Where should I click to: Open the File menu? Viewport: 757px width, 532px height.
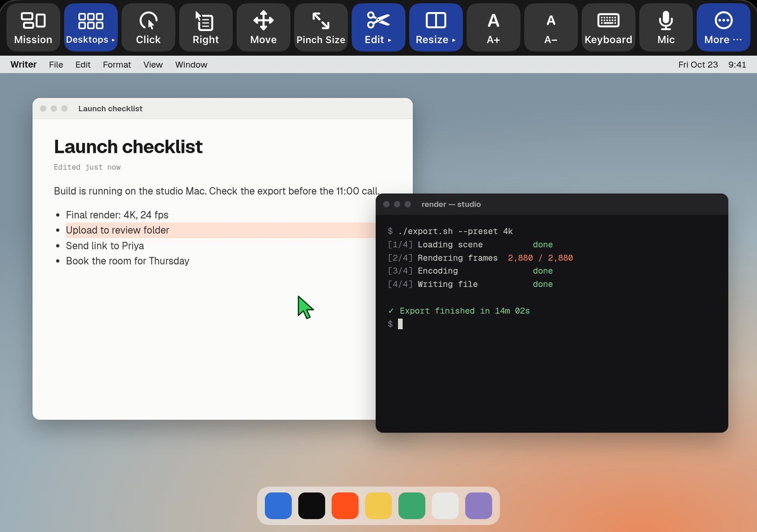[56, 64]
